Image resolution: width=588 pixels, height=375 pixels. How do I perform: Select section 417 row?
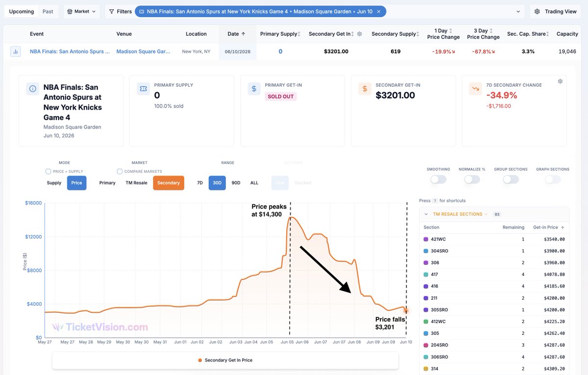coord(494,275)
